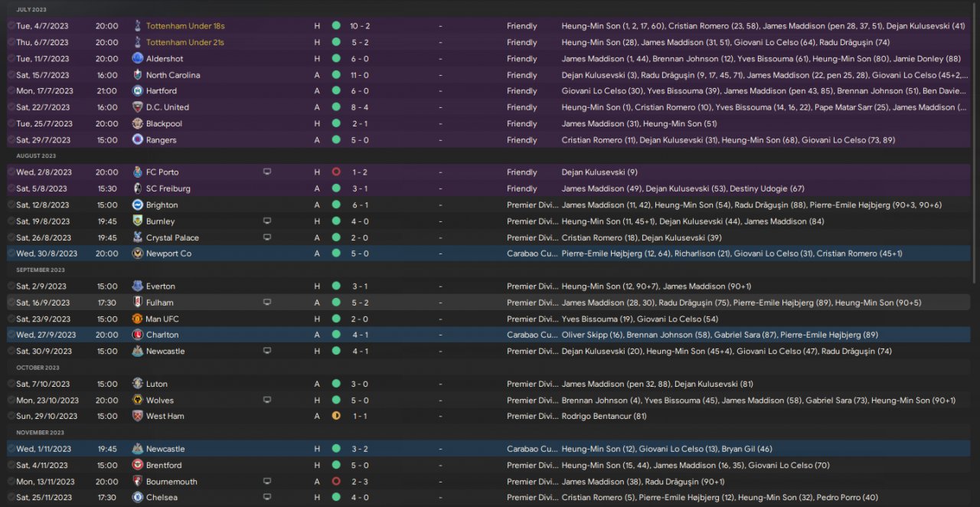Click the Premier Division label on Everton row
Image resolution: width=980 pixels, height=507 pixels.
533,286
